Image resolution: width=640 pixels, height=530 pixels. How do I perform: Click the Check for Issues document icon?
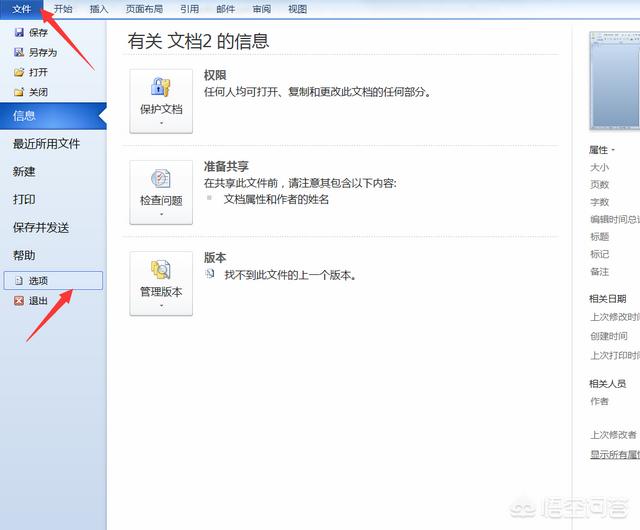pyautogui.click(x=161, y=178)
